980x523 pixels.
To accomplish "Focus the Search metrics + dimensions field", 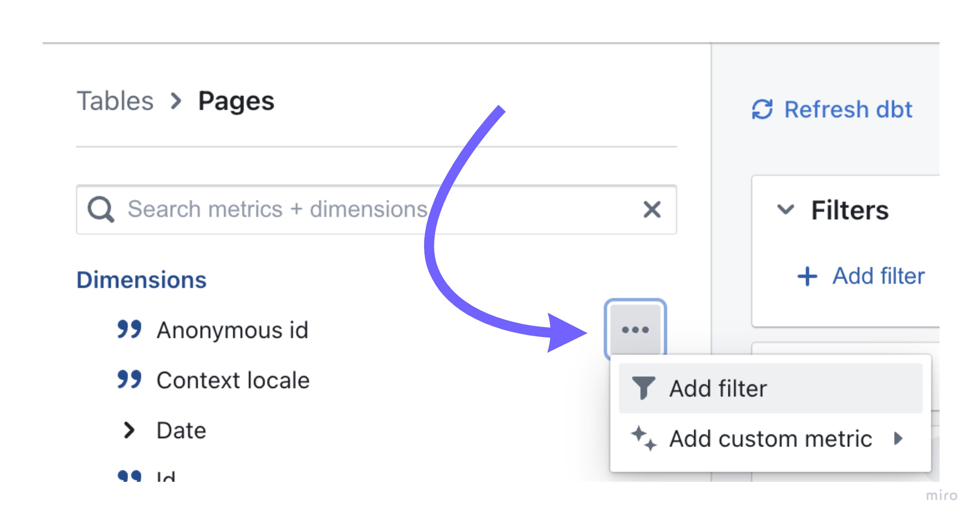I will 376,209.
